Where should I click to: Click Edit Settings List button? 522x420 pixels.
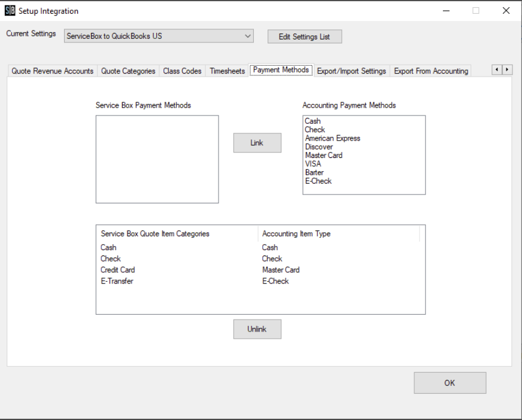[x=305, y=36]
